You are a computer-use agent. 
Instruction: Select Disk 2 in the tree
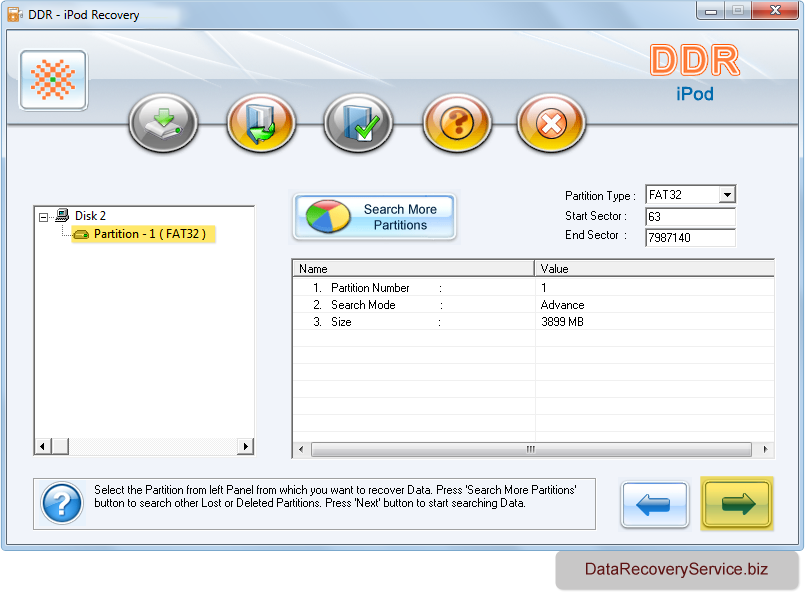click(90, 216)
